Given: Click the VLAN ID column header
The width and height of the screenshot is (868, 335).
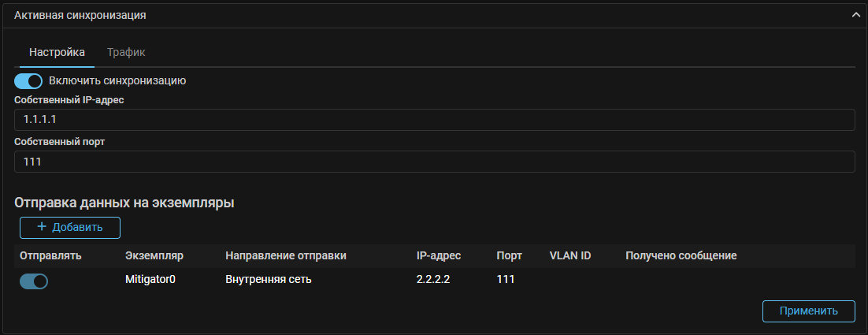Looking at the screenshot, I should click(x=570, y=255).
